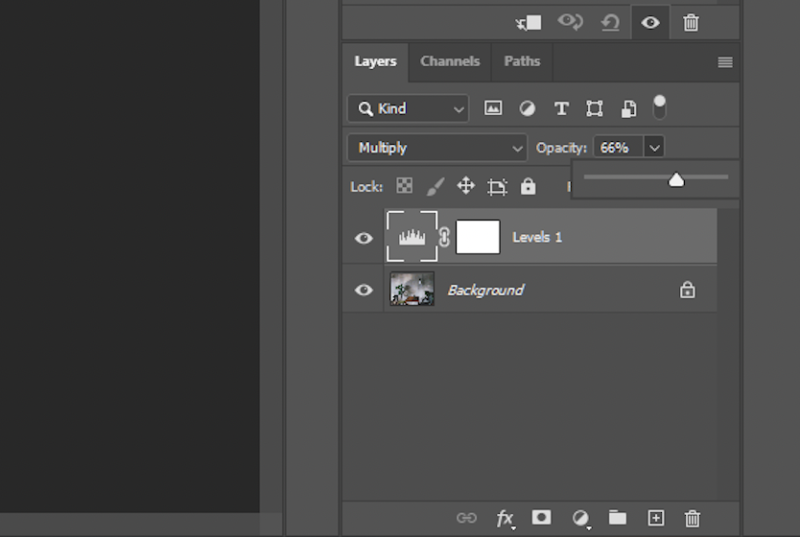The height and width of the screenshot is (537, 800).
Task: Select the Levels 1 layer name
Action: [537, 237]
